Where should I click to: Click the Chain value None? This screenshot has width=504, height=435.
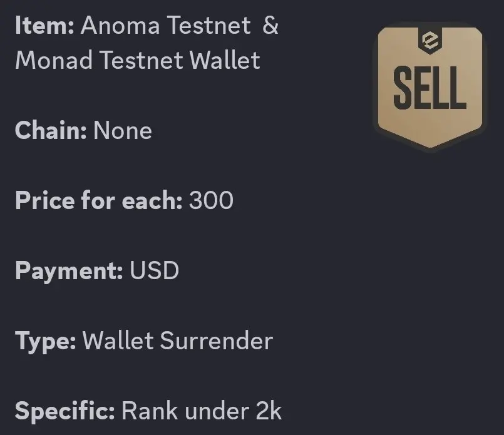(123, 130)
